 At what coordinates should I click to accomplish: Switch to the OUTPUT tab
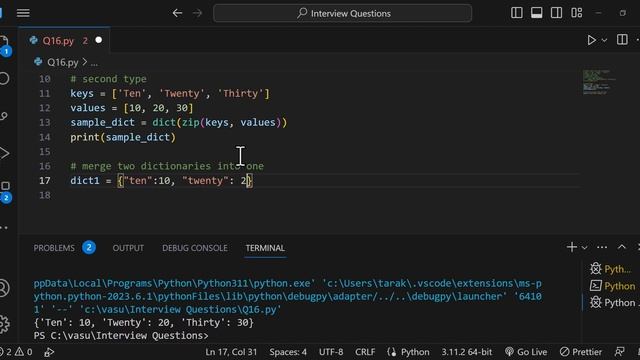(x=128, y=248)
